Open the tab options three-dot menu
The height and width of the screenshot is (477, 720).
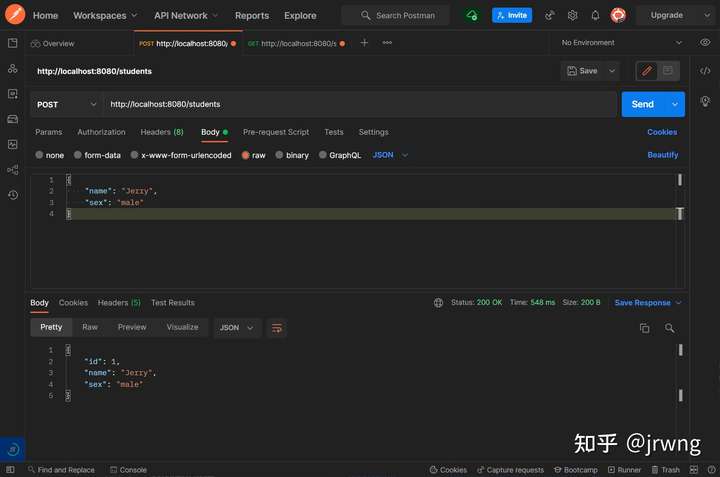click(x=387, y=43)
